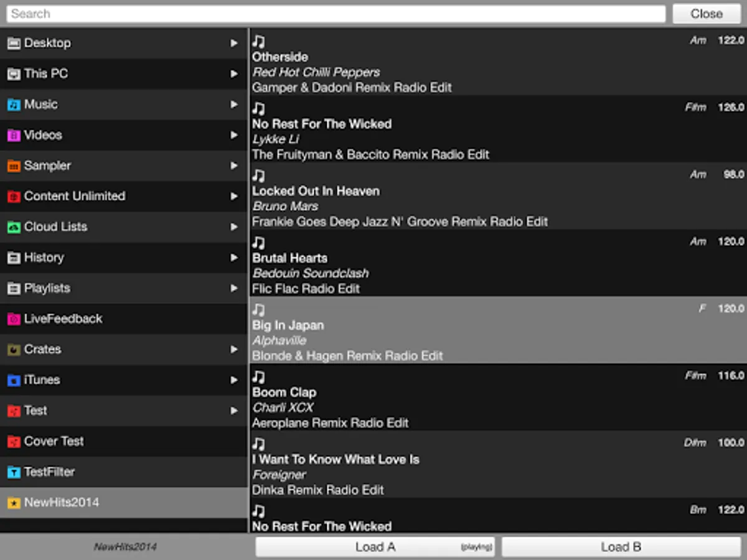Screen dimensions: 747x560
Task: Click the Crates folder icon
Action: 14,350
